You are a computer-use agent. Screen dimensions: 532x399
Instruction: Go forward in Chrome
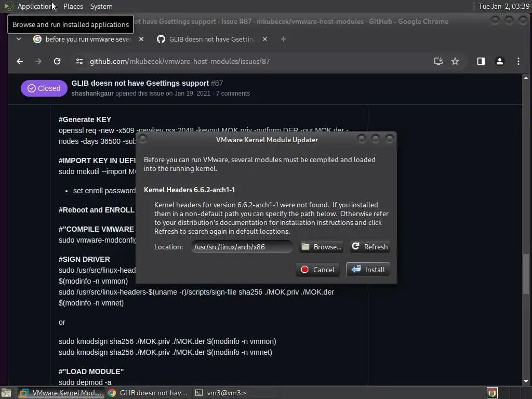click(38, 61)
